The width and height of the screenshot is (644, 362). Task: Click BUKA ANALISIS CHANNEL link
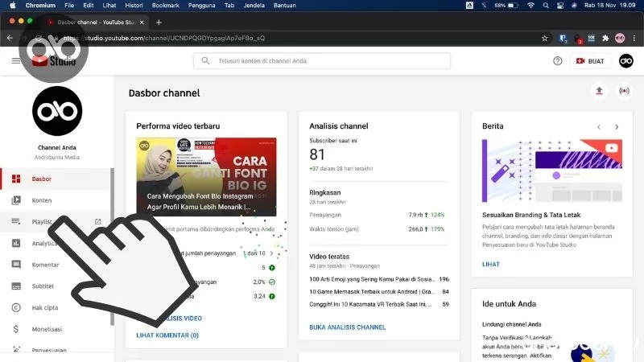347,327
